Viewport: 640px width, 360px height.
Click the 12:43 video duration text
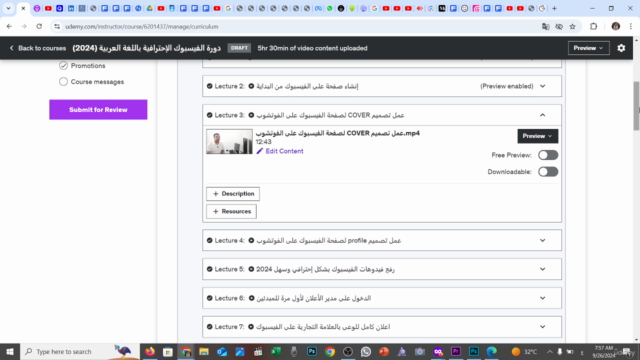(263, 142)
